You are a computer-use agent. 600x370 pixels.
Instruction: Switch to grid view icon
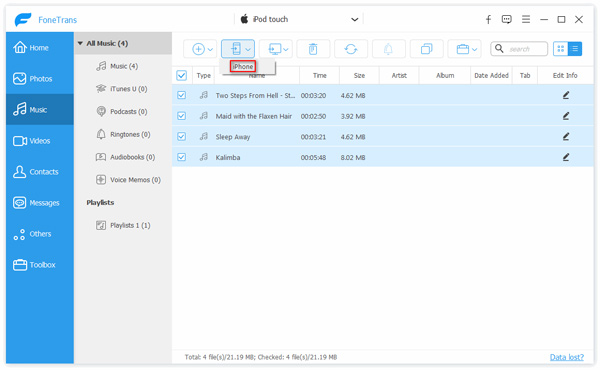click(561, 49)
